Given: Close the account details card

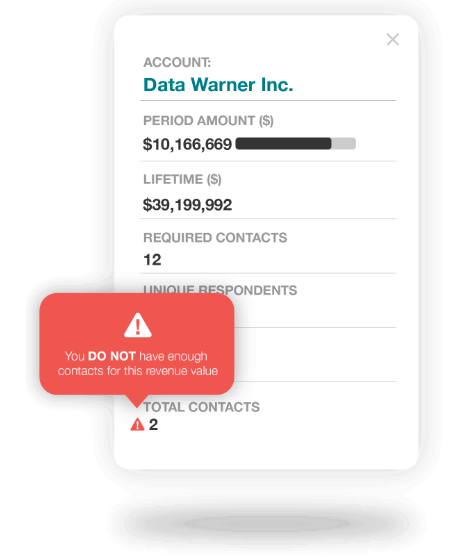Looking at the screenshot, I should pos(393,39).
